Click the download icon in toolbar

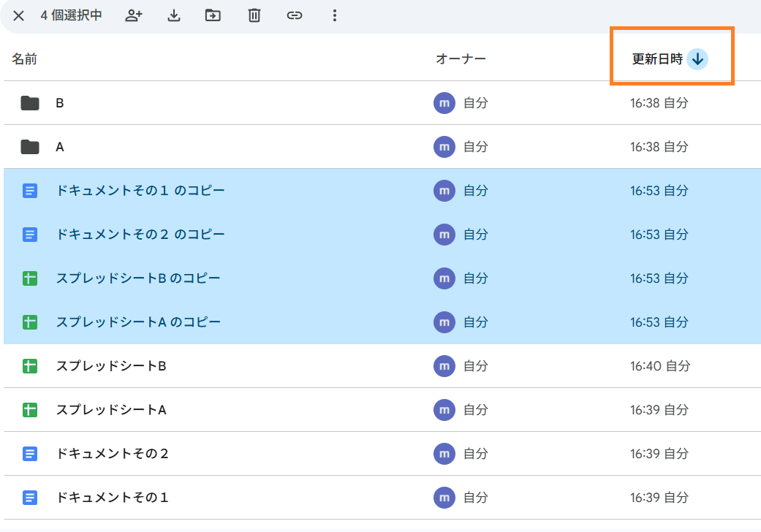174,15
